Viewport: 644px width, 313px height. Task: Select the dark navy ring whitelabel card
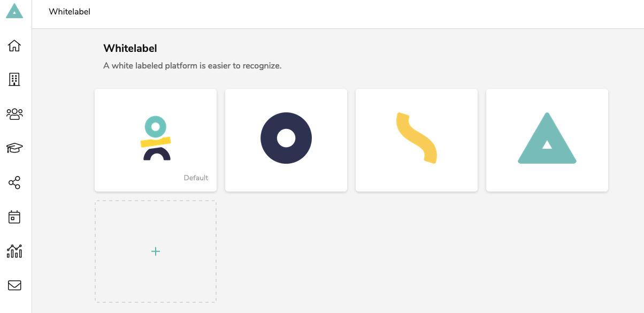tap(286, 140)
